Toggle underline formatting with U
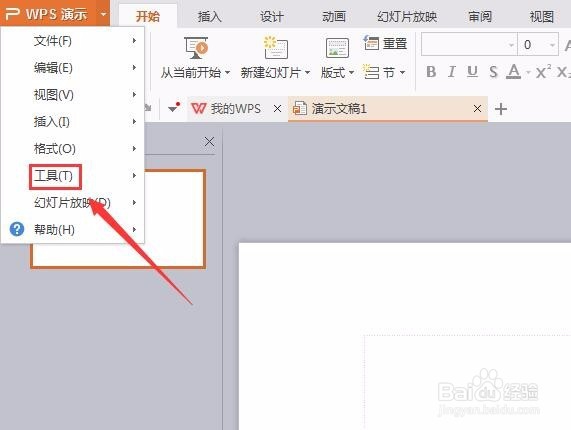Viewport: 571px width, 430px height. click(472, 72)
